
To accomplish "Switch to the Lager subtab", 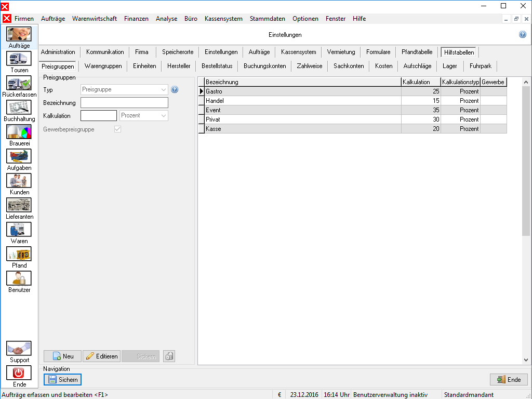I will click(x=449, y=66).
